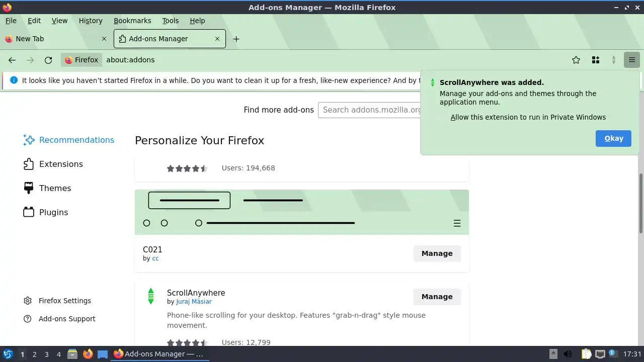Viewport: 644px width, 362px height.
Task: Open the Recommendations category
Action: pyautogui.click(x=69, y=140)
